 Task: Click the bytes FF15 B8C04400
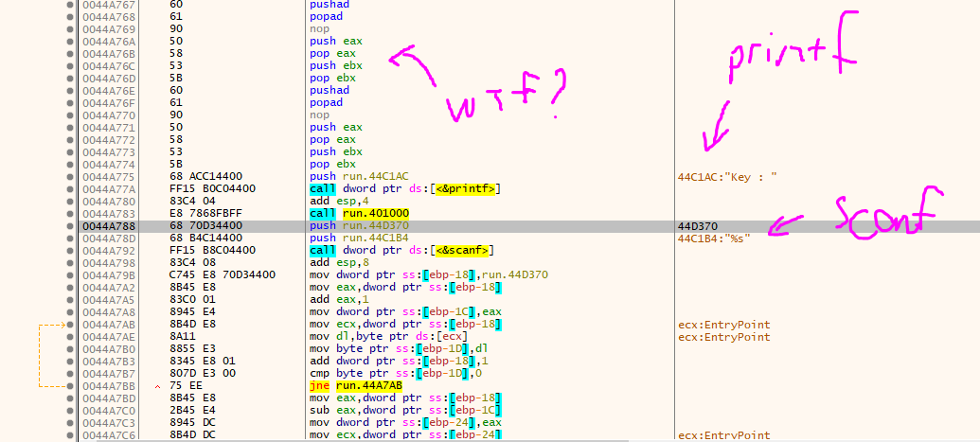(212, 250)
